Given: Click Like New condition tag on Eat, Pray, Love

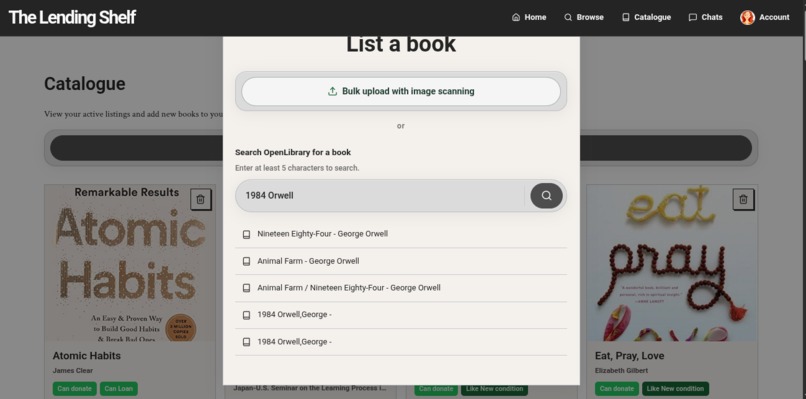Looking at the screenshot, I should click(675, 389).
